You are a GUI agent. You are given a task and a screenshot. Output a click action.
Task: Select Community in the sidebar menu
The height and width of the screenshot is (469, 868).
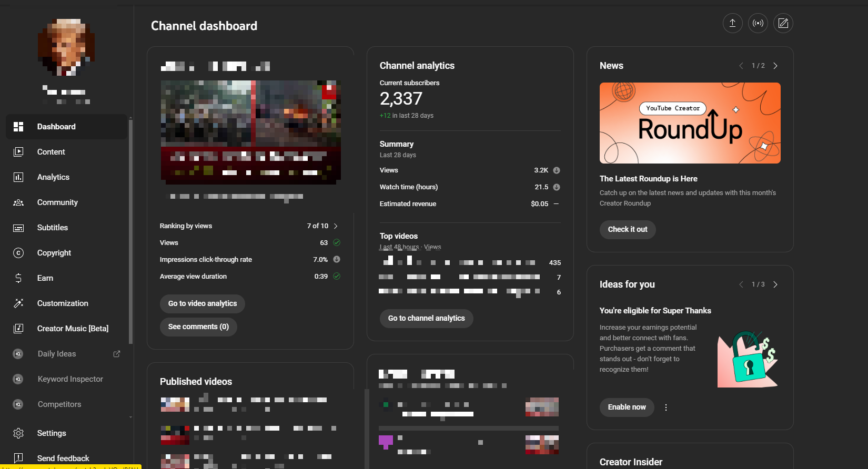point(57,202)
